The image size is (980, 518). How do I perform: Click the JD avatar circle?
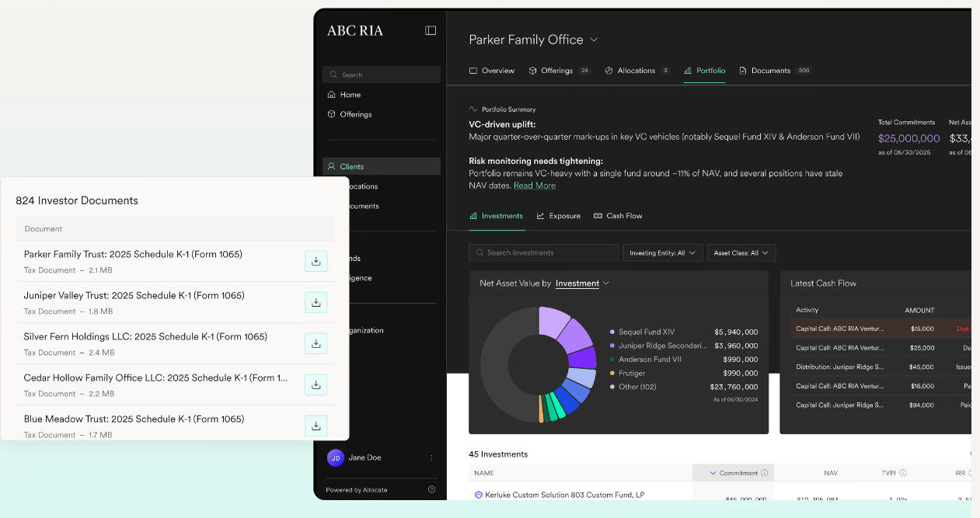coord(336,458)
